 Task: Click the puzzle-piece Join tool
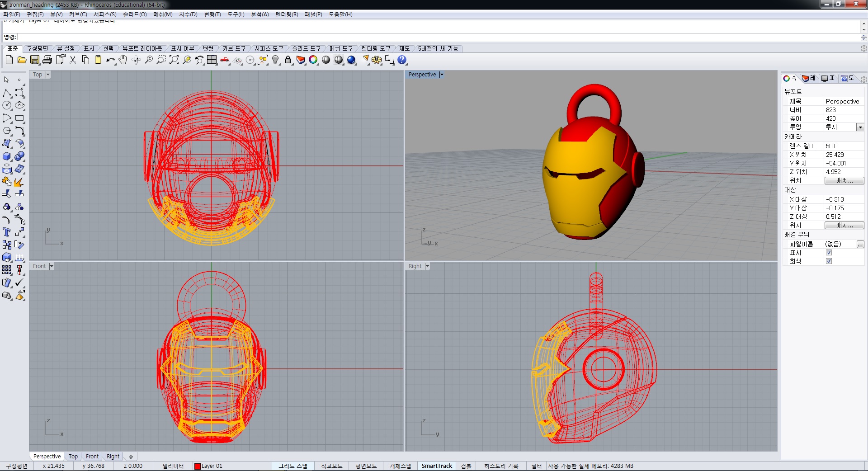pos(7,182)
